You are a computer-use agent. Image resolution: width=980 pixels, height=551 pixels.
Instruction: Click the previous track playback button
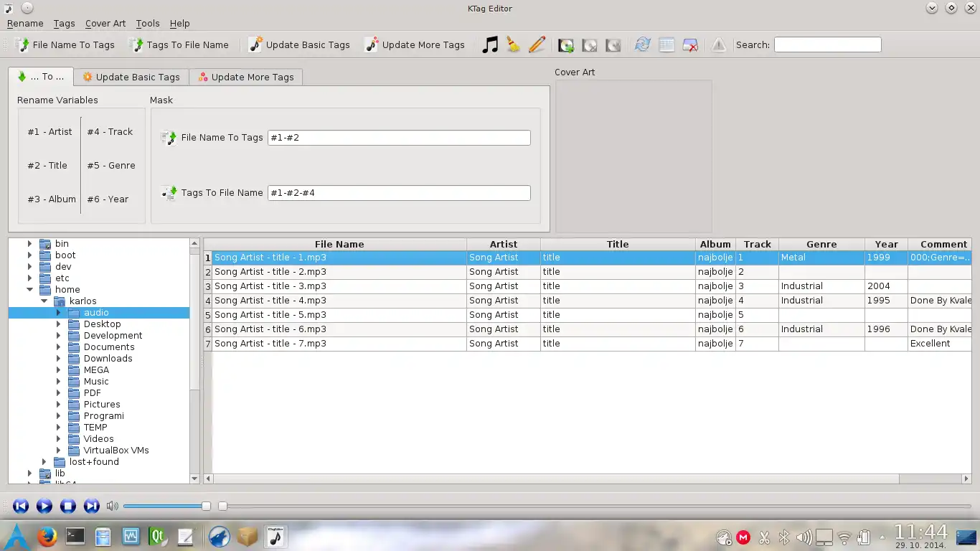coord(21,506)
